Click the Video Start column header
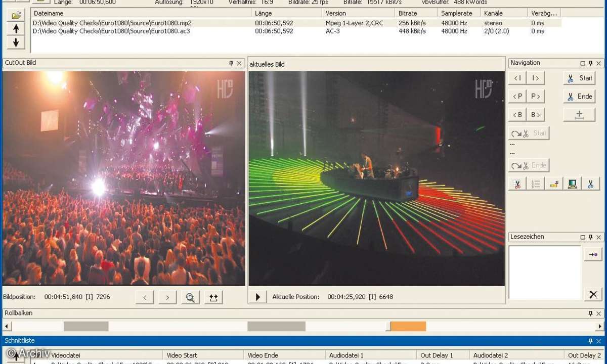This screenshot has width=607, height=364. click(x=203, y=355)
